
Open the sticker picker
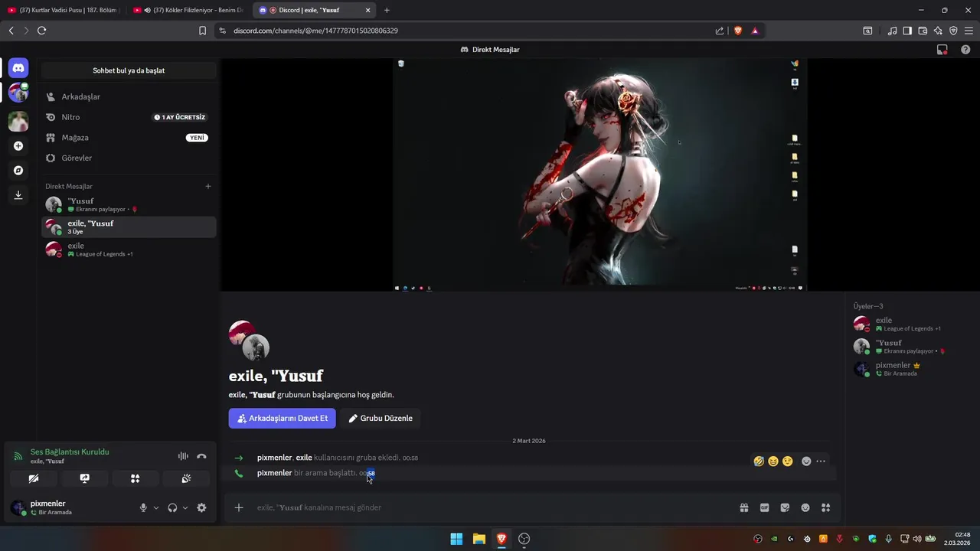coord(785,507)
